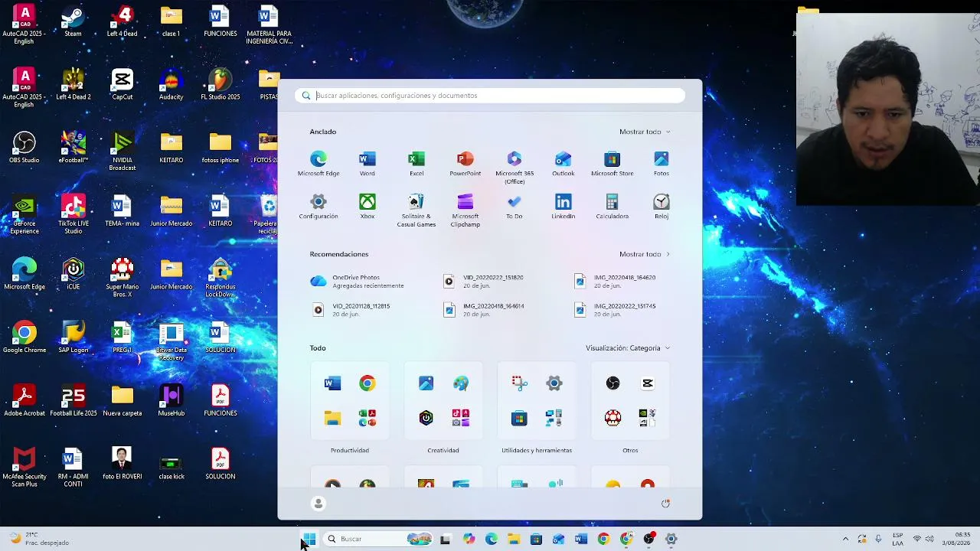980x551 pixels.
Task: Open Word in the Productividad group
Action: point(332,383)
